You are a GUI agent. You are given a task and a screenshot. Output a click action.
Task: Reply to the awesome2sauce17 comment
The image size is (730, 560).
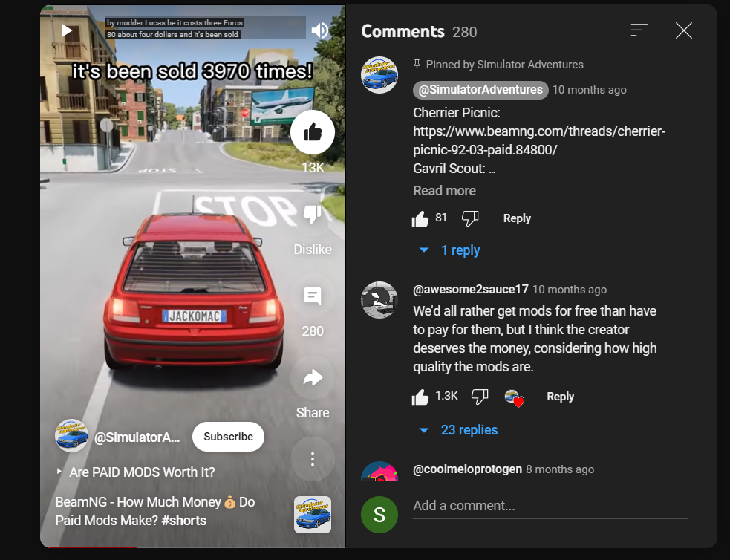point(560,397)
